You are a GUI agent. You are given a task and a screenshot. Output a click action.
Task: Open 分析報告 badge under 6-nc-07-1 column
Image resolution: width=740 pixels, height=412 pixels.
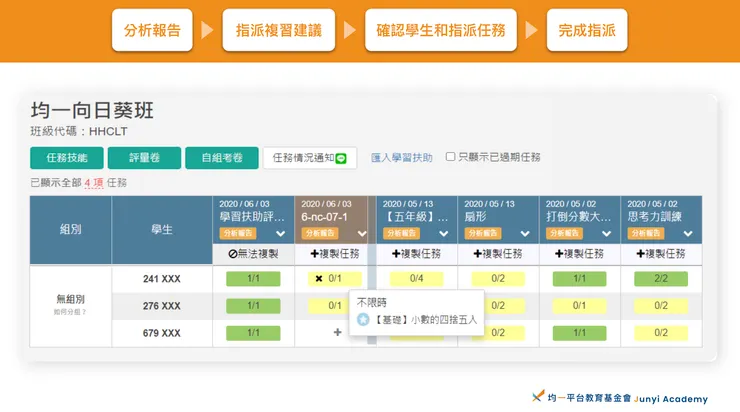320,233
